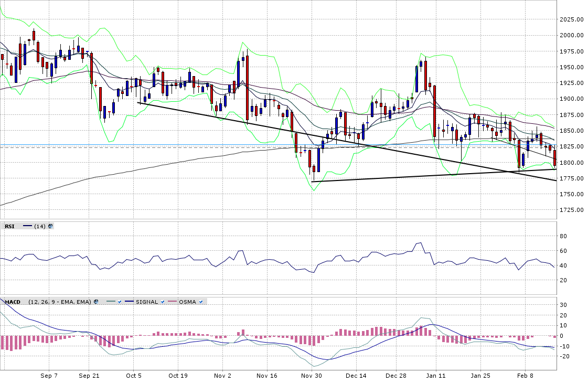Click the SIGNAL line color swatch
Image resolution: width=588 pixels, height=383 pixels.
tap(129, 302)
